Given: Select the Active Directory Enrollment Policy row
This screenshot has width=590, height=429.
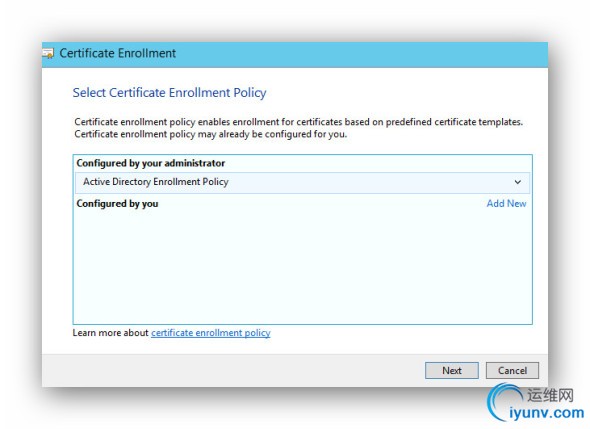Looking at the screenshot, I should tap(303, 183).
